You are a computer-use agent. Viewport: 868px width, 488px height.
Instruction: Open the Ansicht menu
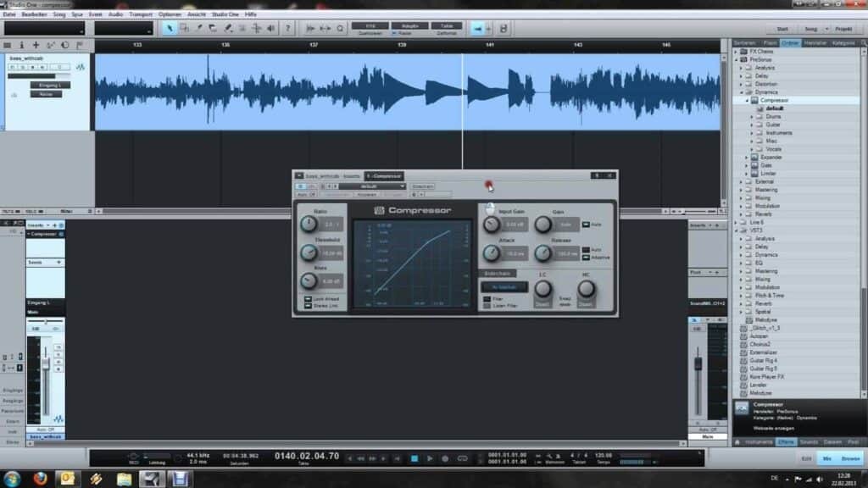point(197,14)
